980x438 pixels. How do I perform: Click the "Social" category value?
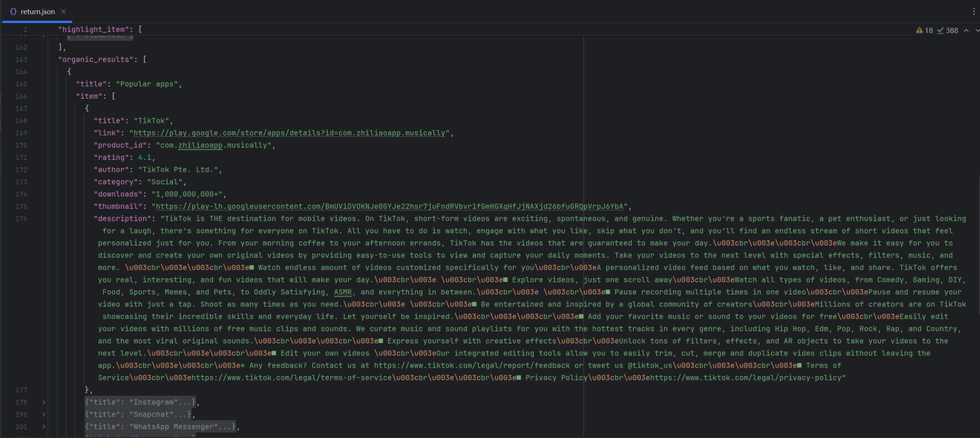point(165,182)
